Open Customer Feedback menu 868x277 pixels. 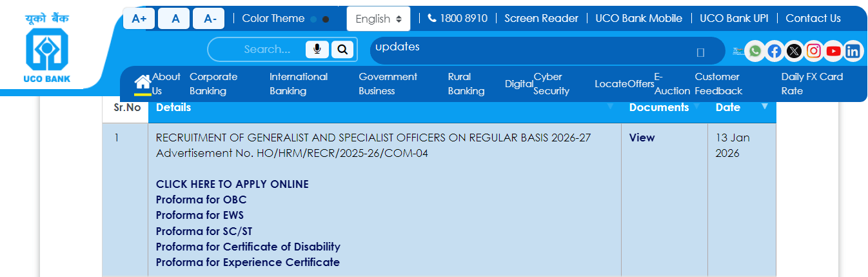coord(718,84)
